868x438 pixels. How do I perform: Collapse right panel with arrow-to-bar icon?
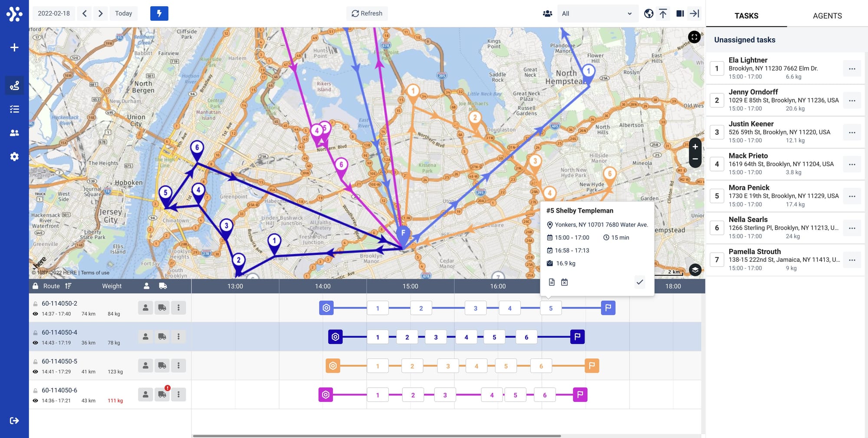(x=694, y=13)
